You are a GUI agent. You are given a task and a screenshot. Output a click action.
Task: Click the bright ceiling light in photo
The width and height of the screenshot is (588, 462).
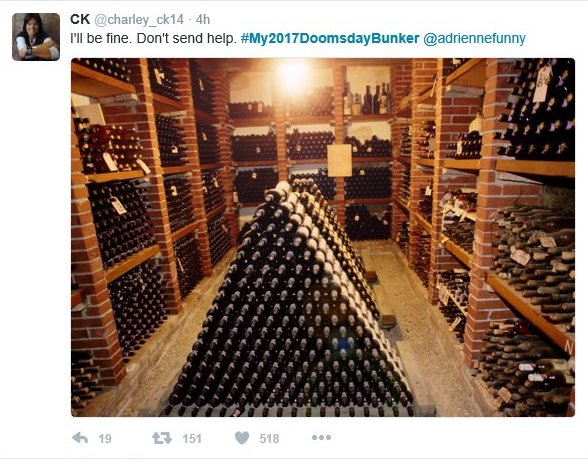click(293, 74)
